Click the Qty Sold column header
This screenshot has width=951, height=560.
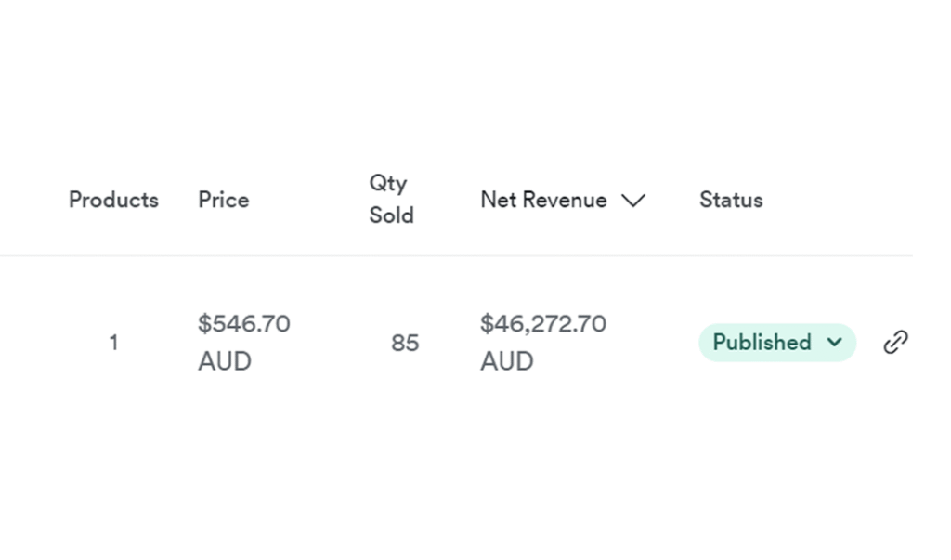(391, 199)
